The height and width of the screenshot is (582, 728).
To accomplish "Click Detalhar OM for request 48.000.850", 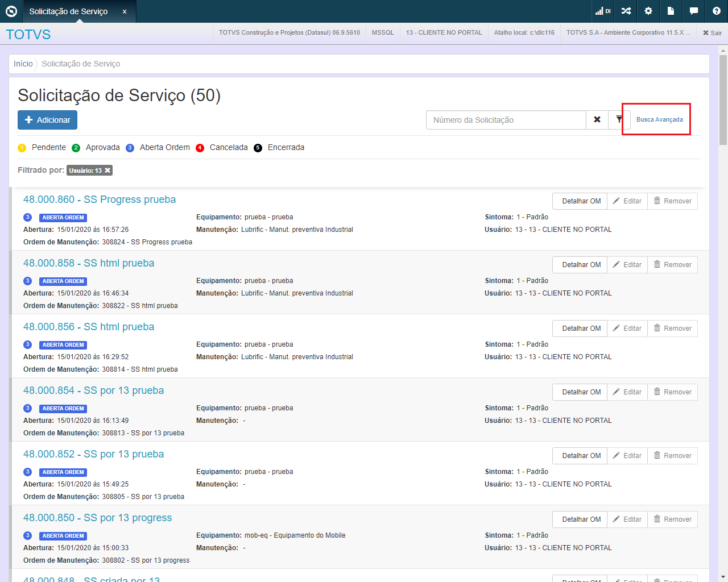I will tap(580, 519).
